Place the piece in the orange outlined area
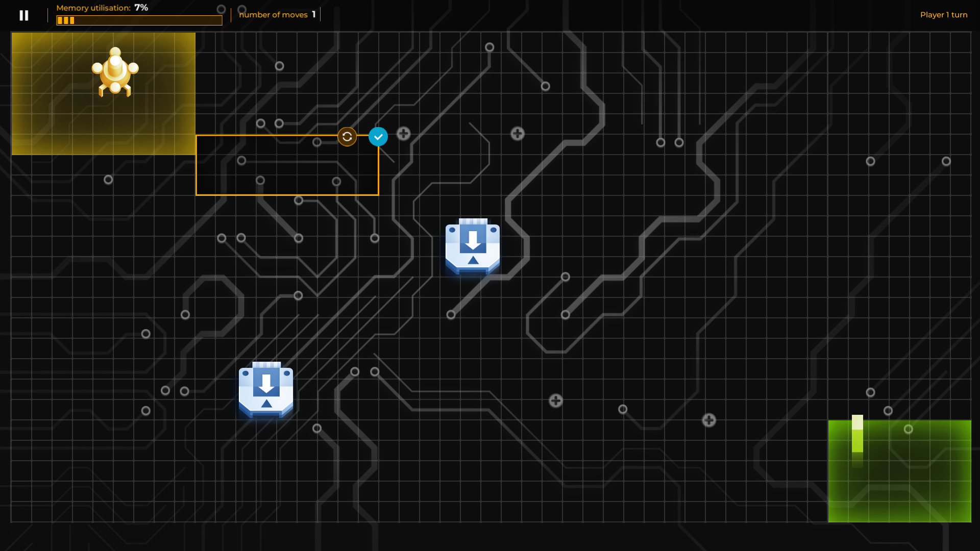 tap(287, 165)
